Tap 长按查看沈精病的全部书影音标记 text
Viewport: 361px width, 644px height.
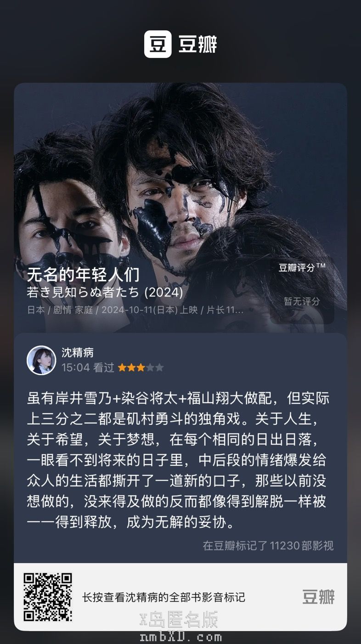(x=164, y=597)
